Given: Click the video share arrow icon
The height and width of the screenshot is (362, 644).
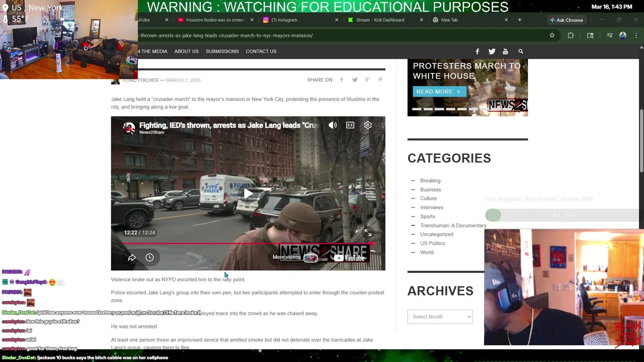Looking at the screenshot, I should point(132,257).
